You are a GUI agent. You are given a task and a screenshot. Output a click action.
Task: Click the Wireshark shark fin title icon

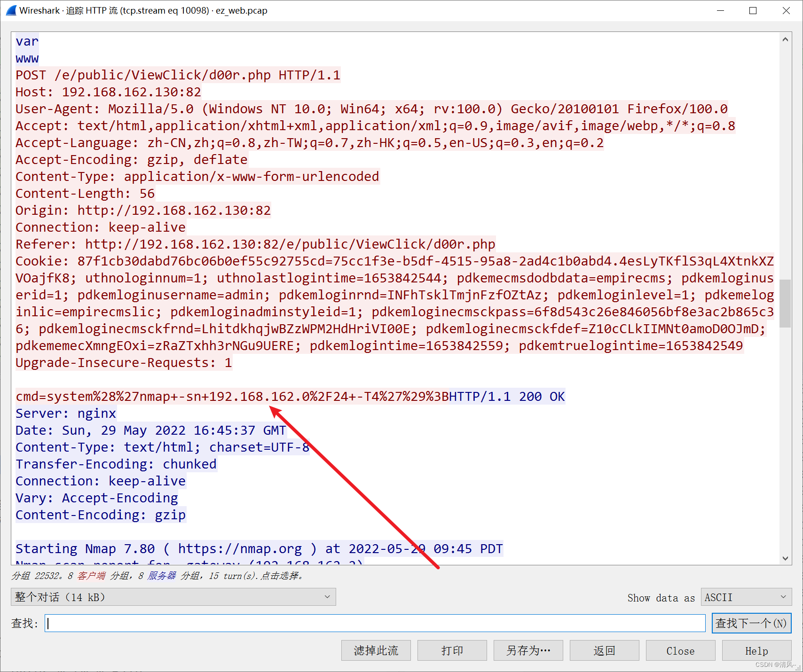pyautogui.click(x=11, y=10)
